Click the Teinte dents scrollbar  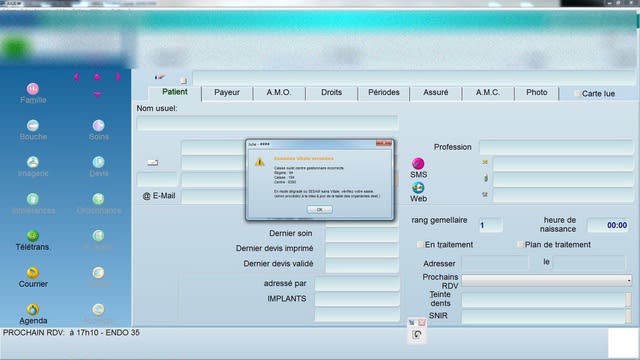click(629, 300)
